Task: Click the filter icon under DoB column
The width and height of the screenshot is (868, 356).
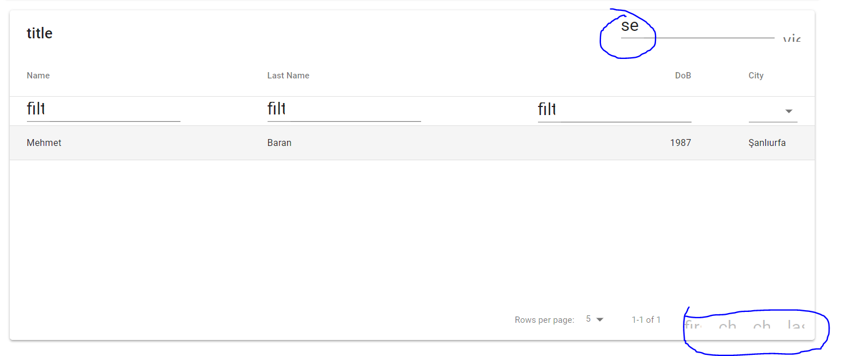Action: click(x=547, y=109)
